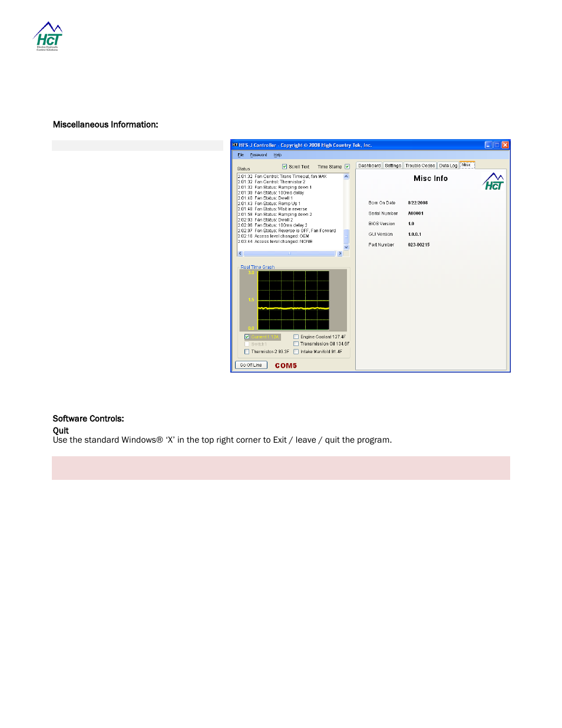Maximize the HFS-J Controller window
The width and height of the screenshot is (562, 728).
click(497, 145)
